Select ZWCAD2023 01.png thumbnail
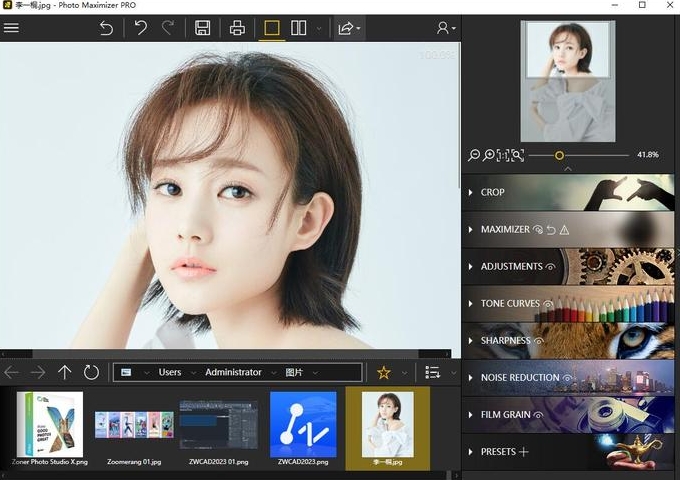The height and width of the screenshot is (480, 680). [219, 429]
